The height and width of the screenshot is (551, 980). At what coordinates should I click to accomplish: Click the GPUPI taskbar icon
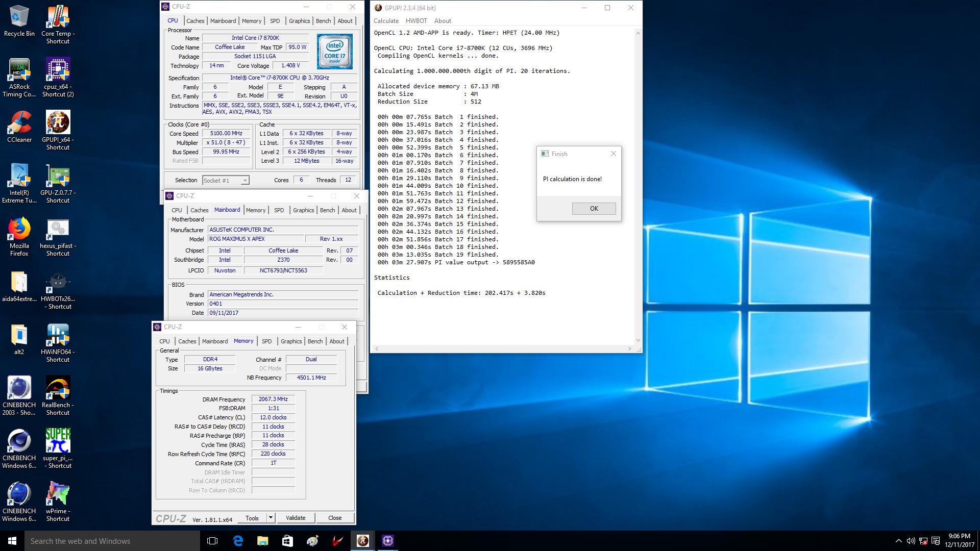[363, 541]
